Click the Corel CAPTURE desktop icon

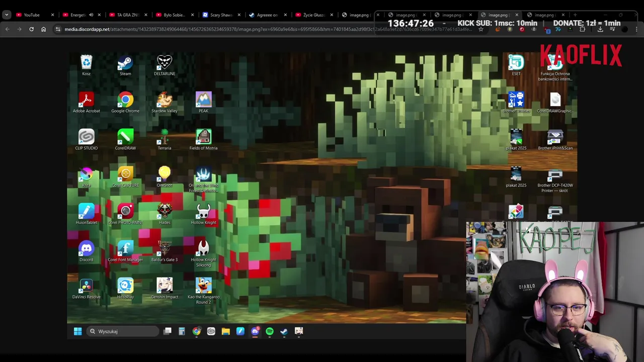click(x=125, y=177)
